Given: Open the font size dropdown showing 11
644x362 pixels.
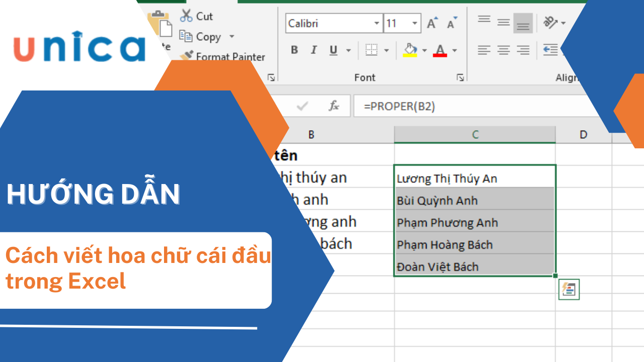Looking at the screenshot, I should 415,24.
